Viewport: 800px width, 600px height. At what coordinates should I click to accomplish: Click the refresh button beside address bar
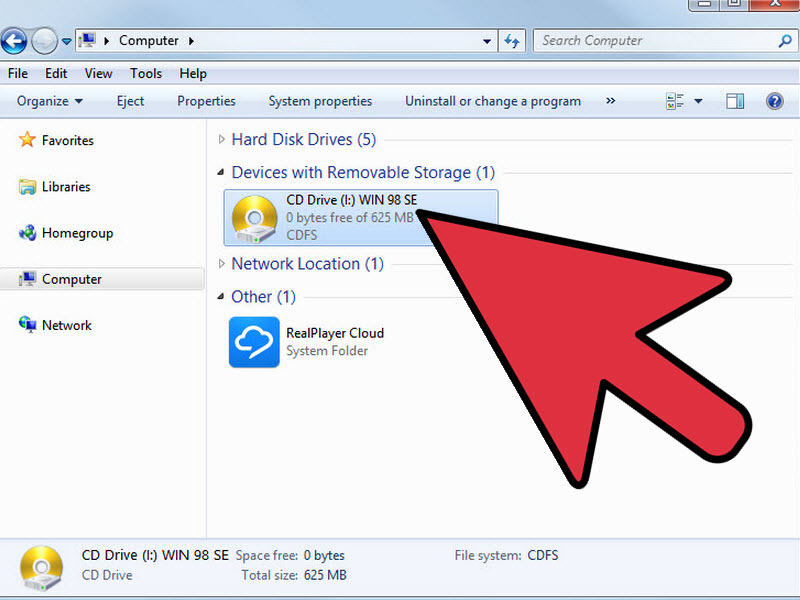(x=512, y=41)
